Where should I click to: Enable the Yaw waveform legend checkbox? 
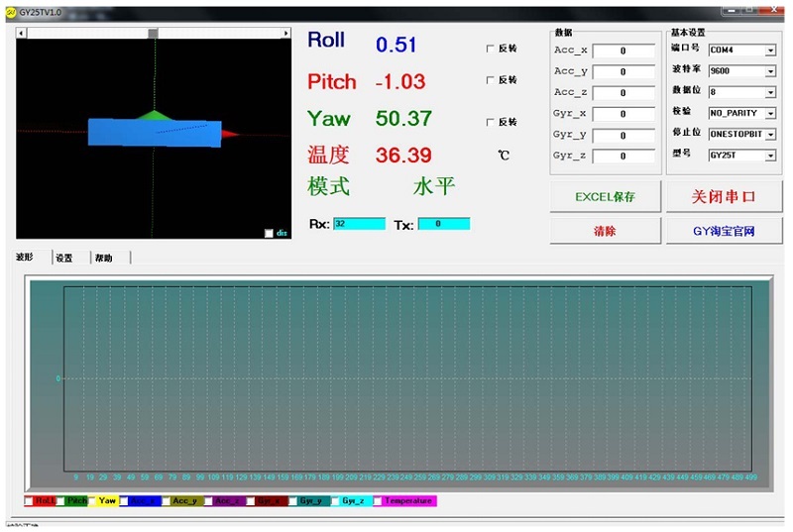pos(91,501)
